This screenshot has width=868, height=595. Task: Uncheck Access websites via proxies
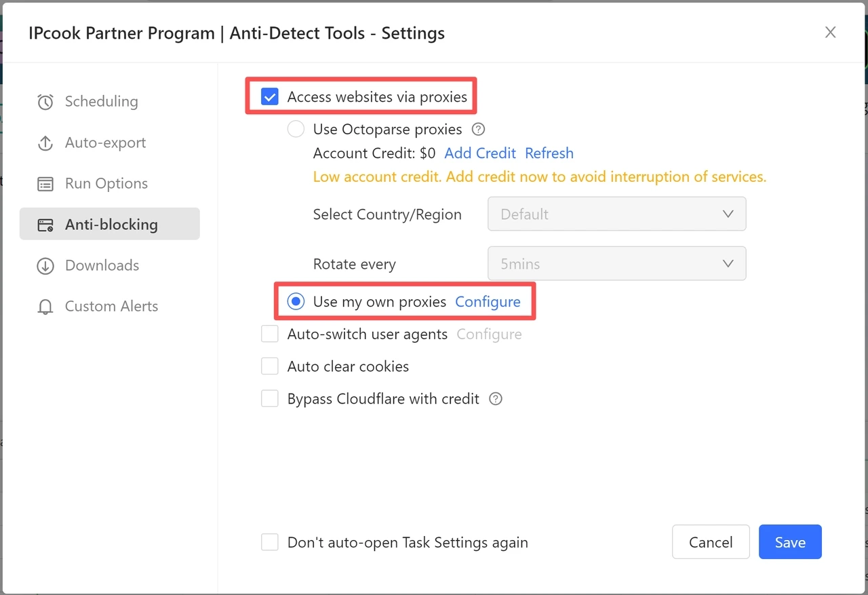point(270,96)
